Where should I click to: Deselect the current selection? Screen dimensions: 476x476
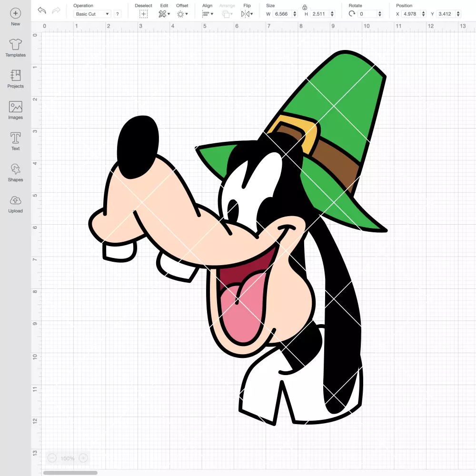pos(144,14)
